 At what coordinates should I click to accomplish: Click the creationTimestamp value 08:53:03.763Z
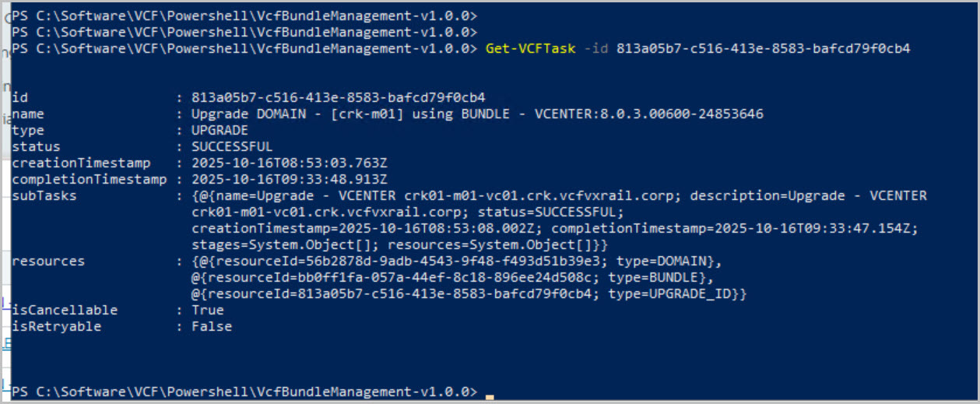tap(290, 163)
